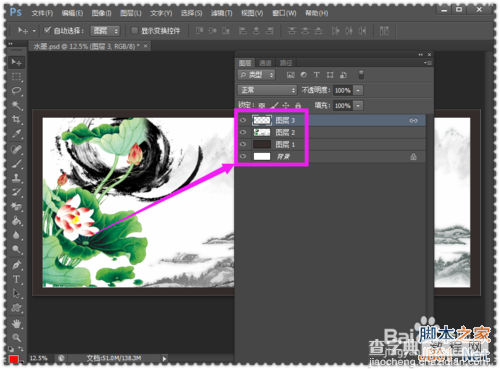500x369 pixels.
Task: Select the Crop tool
Action: [16, 119]
